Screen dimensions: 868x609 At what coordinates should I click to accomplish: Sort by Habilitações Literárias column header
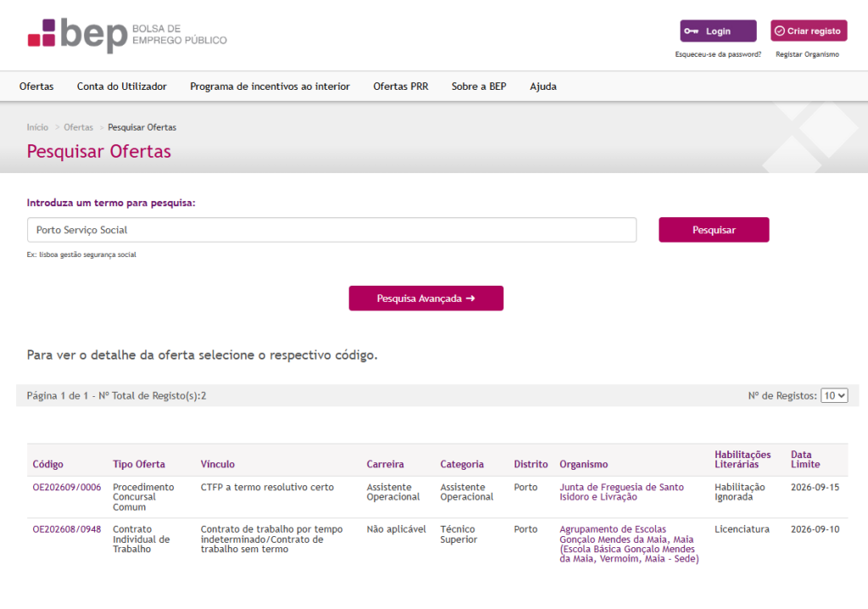tap(743, 460)
